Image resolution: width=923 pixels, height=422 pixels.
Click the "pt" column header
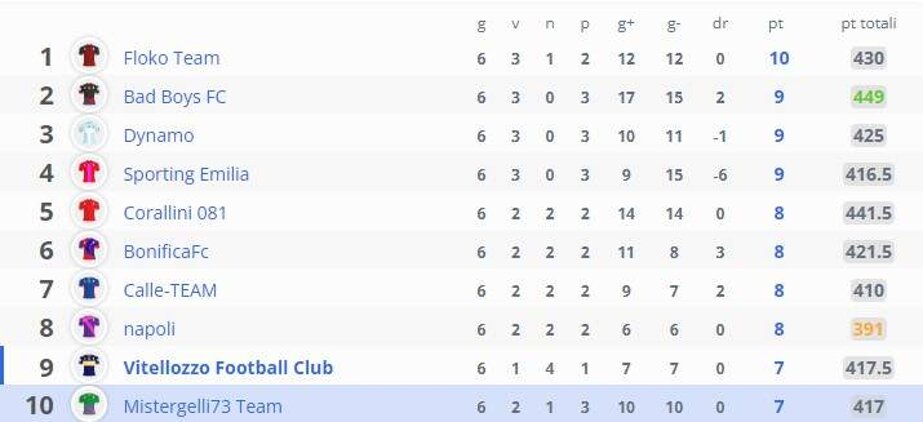pos(776,25)
